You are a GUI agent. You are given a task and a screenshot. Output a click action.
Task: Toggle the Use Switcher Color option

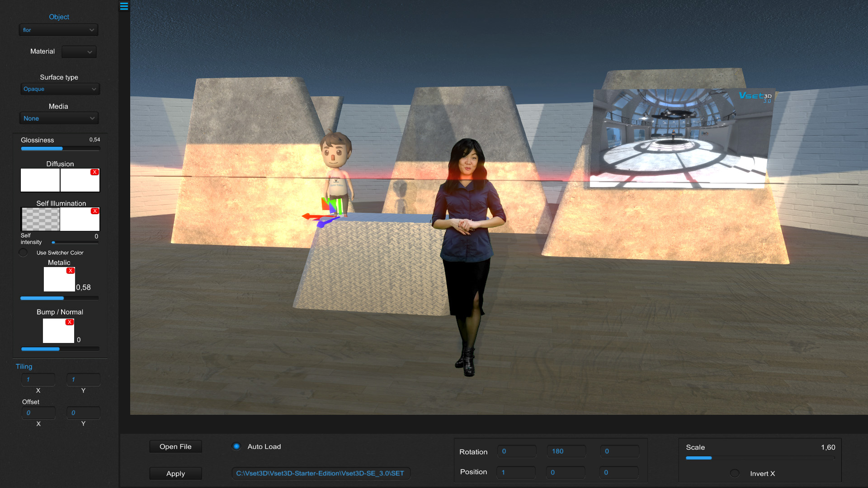(x=23, y=253)
